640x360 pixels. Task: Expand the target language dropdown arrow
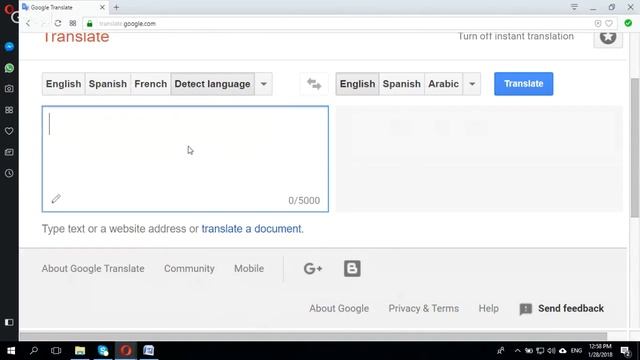point(472,84)
